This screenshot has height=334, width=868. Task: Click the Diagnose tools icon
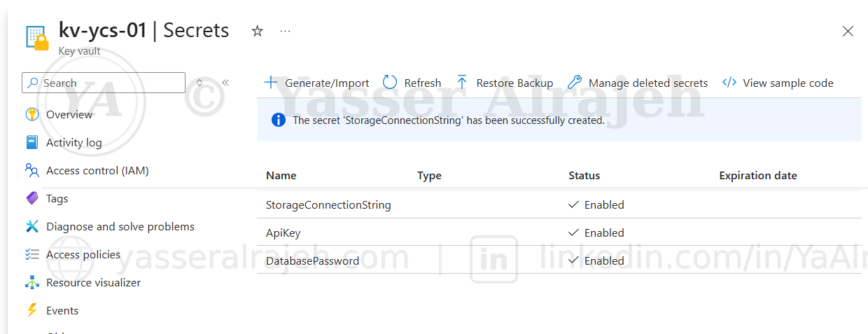tap(31, 226)
